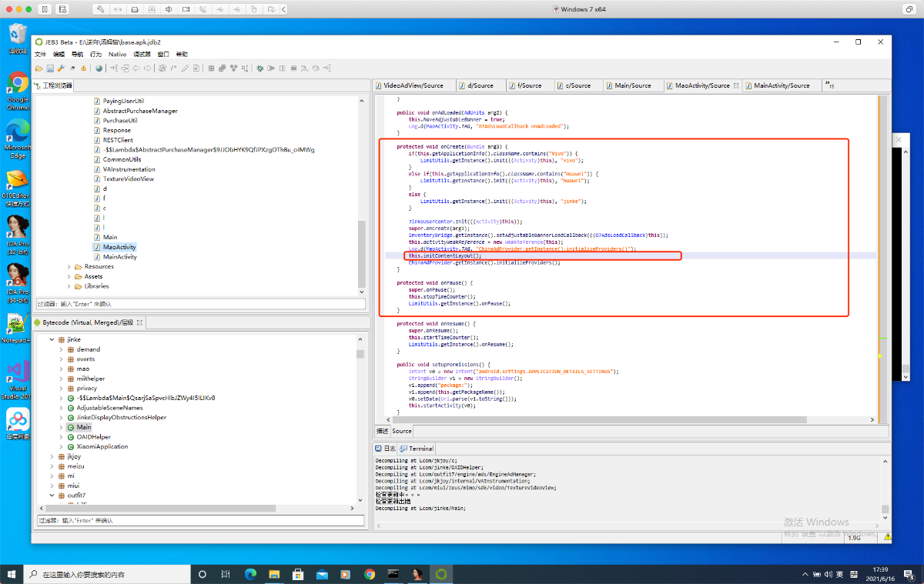The image size is (924, 584).
Task: Click the green bug debug icon
Action: coord(260,68)
